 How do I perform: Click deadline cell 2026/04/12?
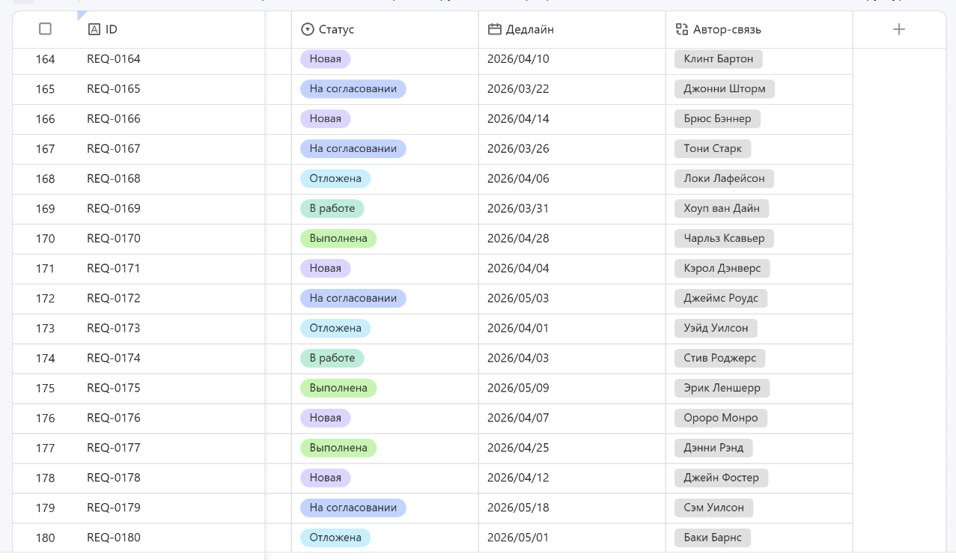coord(572,478)
